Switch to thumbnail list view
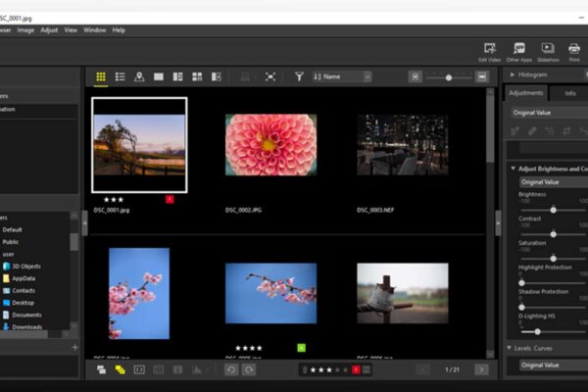588x392 pixels. [x=120, y=76]
